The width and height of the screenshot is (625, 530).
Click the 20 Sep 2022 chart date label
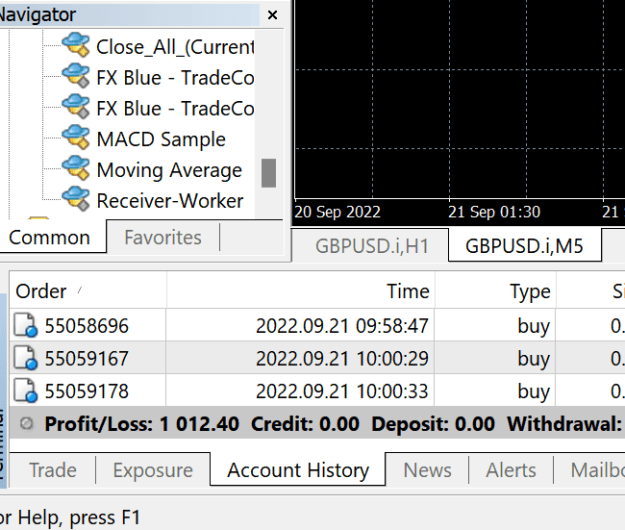click(337, 212)
